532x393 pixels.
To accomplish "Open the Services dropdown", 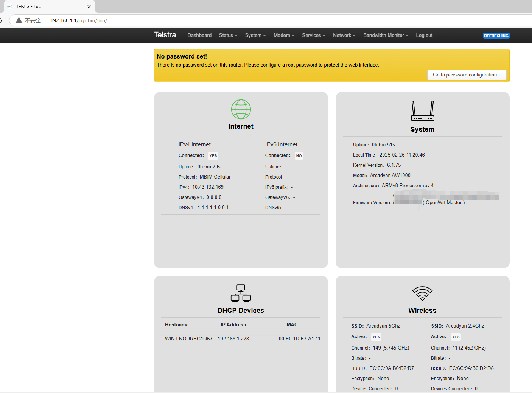I will (313, 36).
